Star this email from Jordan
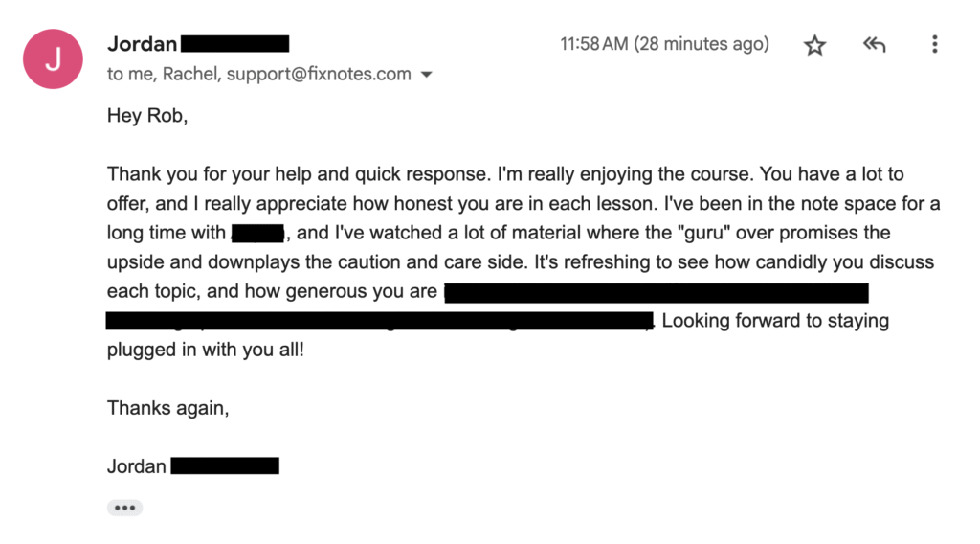Screen dimensions: 980x544 click(814, 45)
